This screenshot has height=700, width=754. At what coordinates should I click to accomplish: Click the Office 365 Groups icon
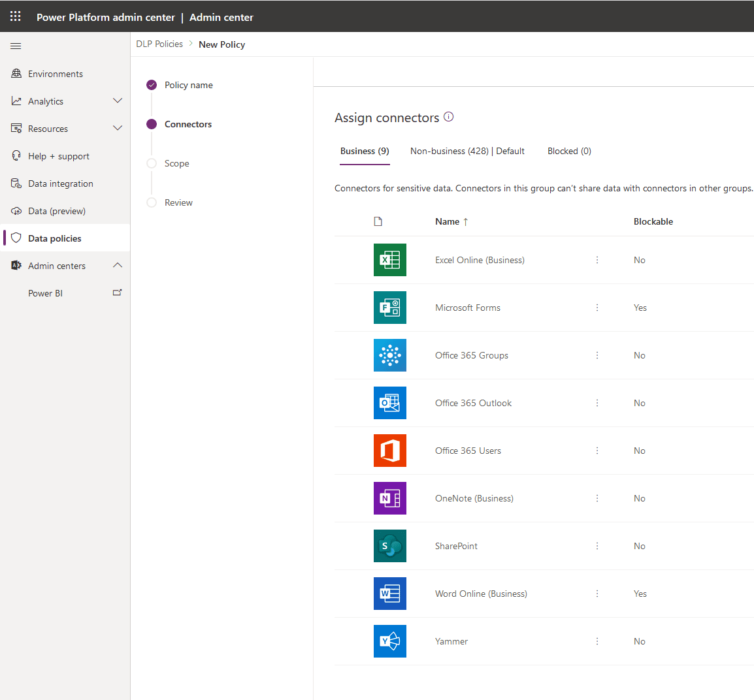(x=390, y=355)
